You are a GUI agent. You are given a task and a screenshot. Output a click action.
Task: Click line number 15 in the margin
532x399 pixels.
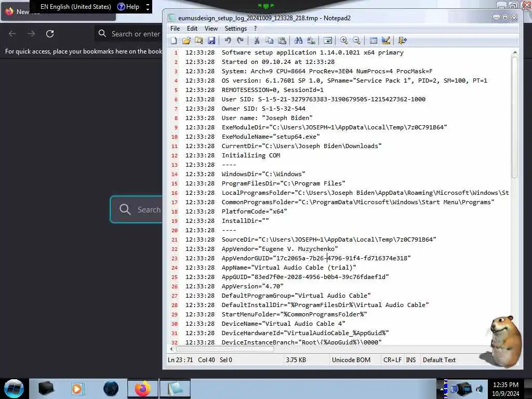(175, 183)
